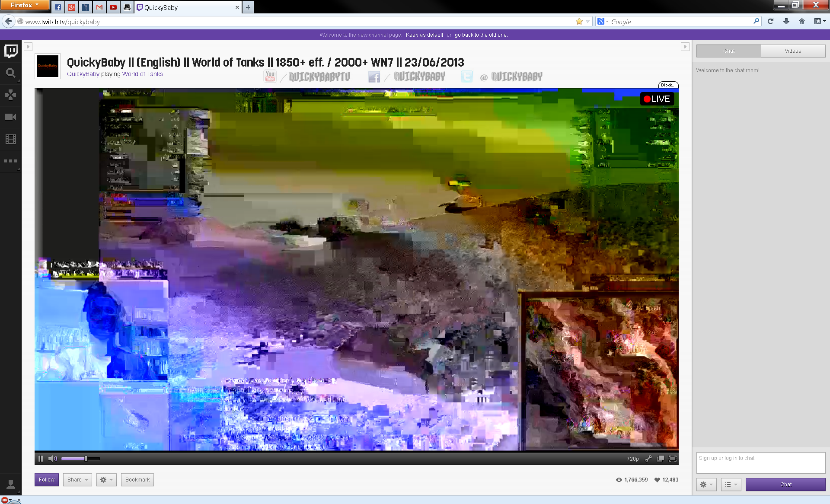Bookmark page with star icon
830x504 pixels.
click(x=579, y=22)
